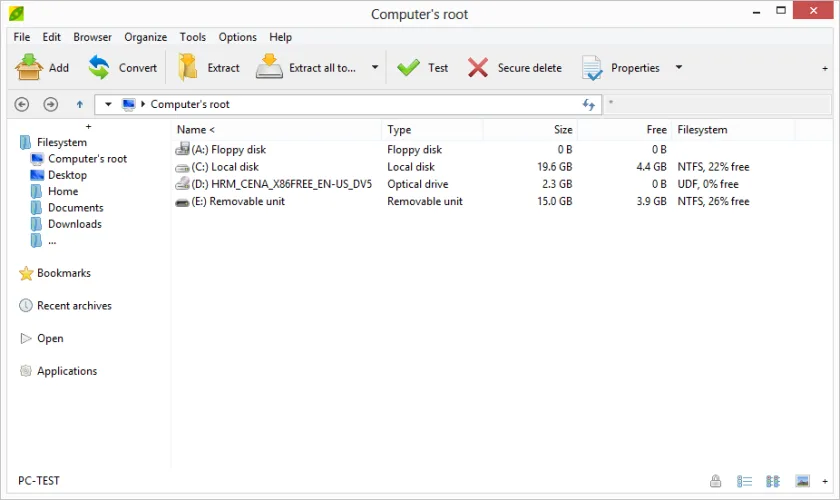This screenshot has height=500, width=840.
Task: Open the dropdown arrow next to Properties
Action: tap(679, 68)
